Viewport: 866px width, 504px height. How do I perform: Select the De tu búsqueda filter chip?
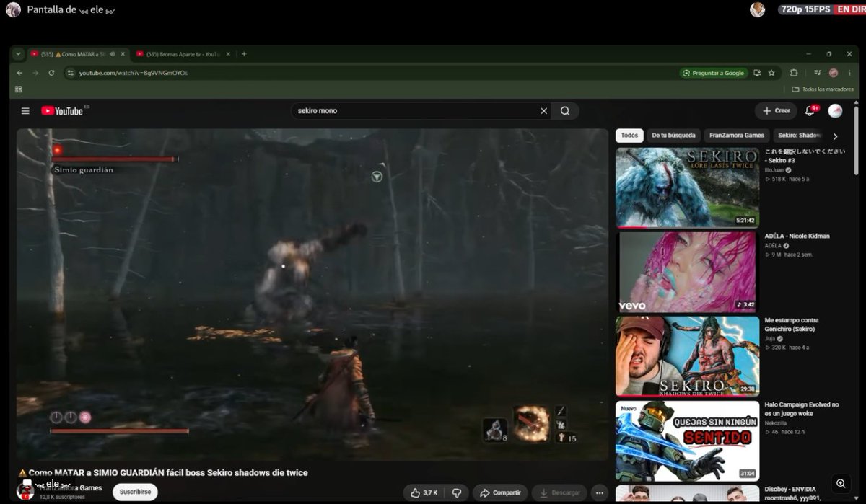click(674, 136)
